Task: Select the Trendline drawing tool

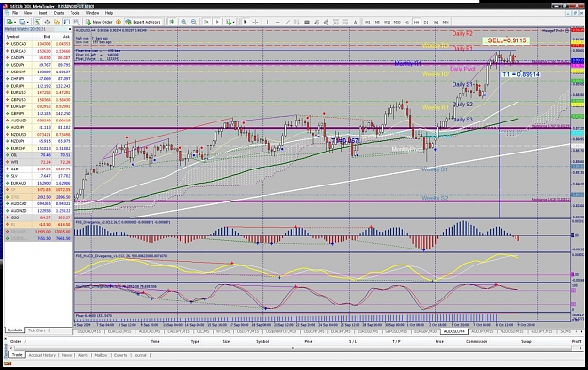Action: [287, 22]
